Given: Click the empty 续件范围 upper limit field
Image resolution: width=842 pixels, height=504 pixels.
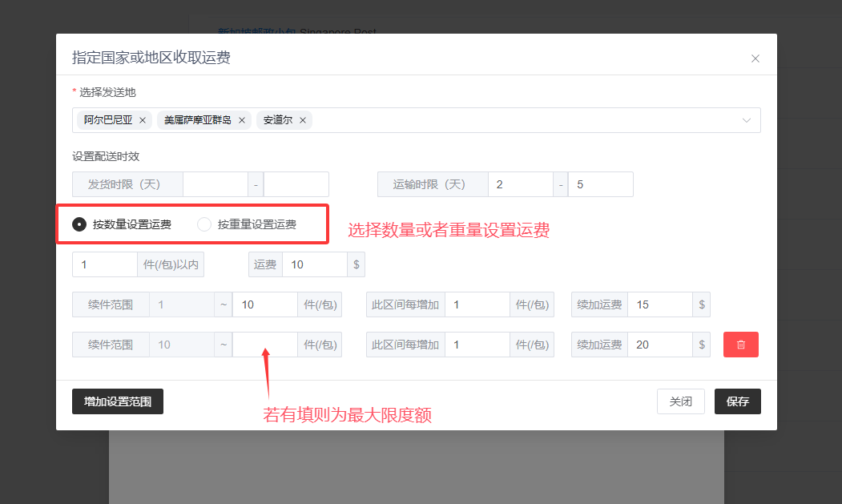Looking at the screenshot, I should (265, 345).
